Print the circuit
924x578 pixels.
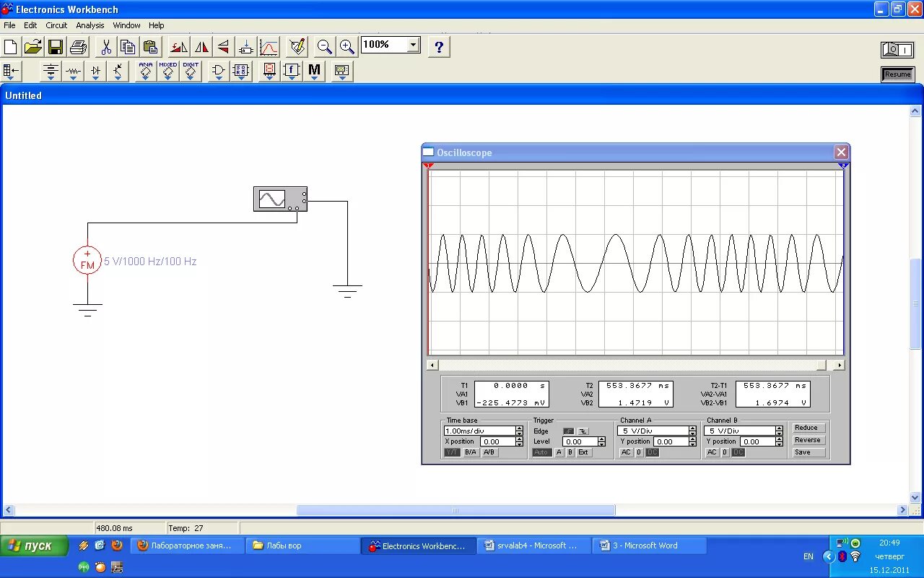coord(78,47)
